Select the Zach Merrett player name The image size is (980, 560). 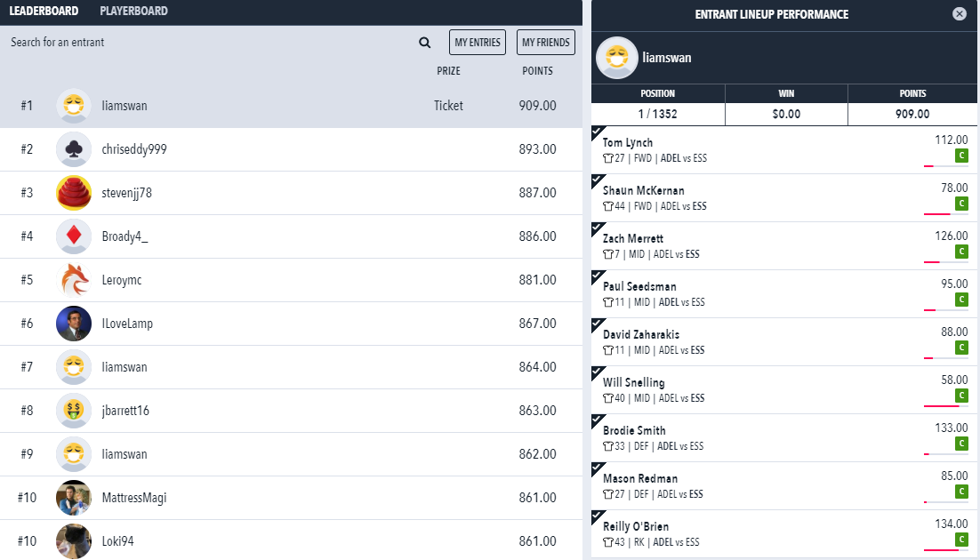(x=632, y=238)
